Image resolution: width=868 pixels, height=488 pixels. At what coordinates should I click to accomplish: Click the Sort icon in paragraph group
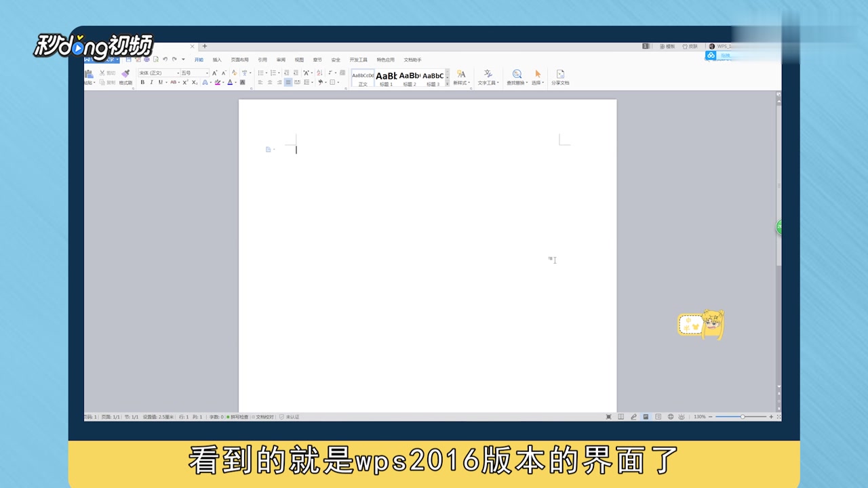(x=319, y=73)
